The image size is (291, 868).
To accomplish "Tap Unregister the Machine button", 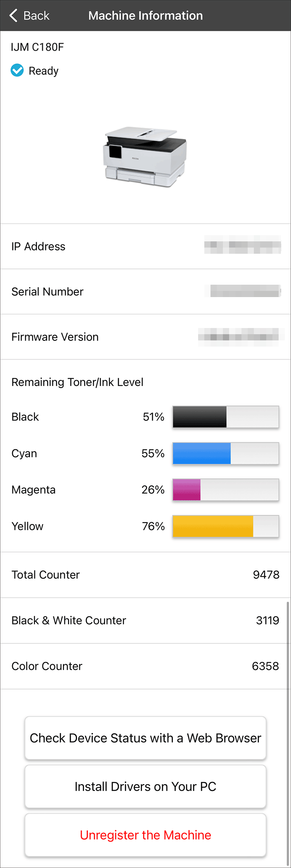I will tap(145, 835).
